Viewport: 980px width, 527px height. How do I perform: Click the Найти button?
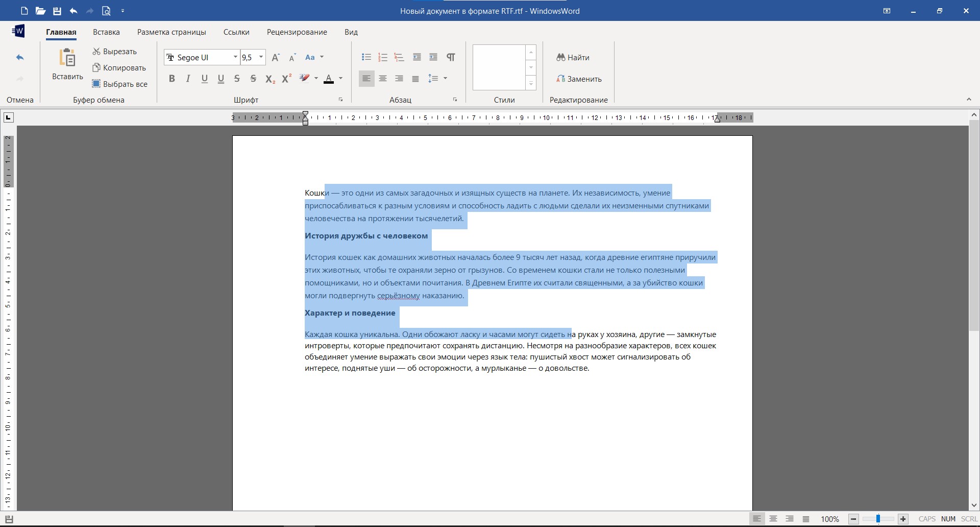click(x=573, y=58)
